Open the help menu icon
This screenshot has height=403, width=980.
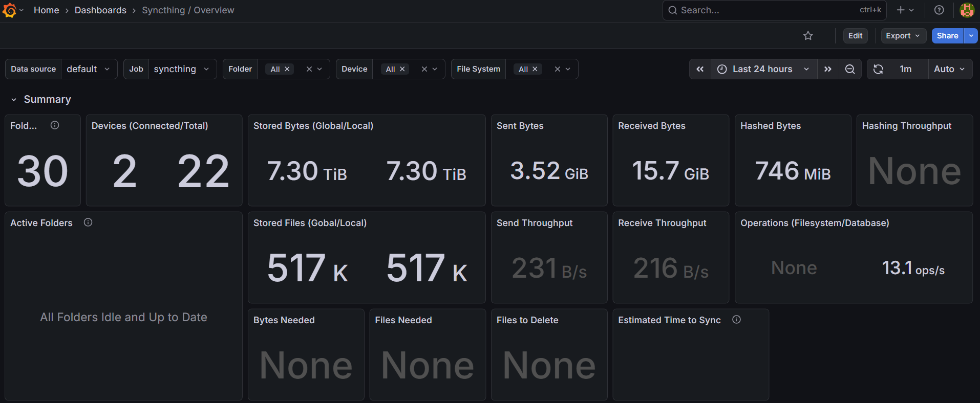pyautogui.click(x=939, y=10)
